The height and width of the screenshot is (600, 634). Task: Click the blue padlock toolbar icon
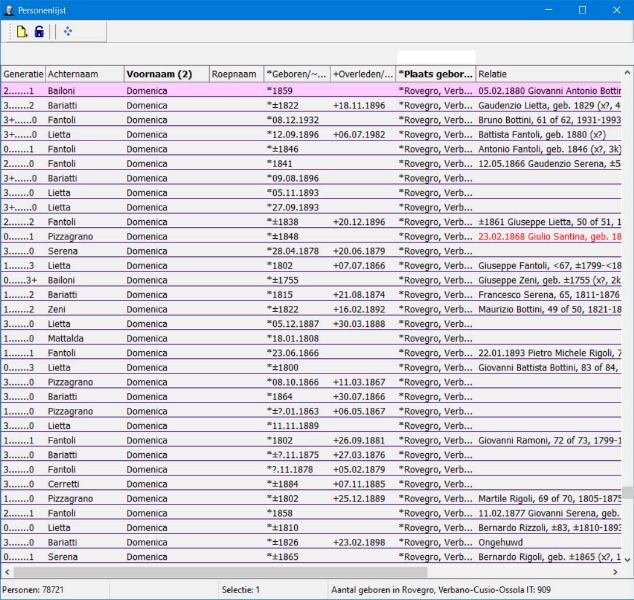[x=39, y=32]
